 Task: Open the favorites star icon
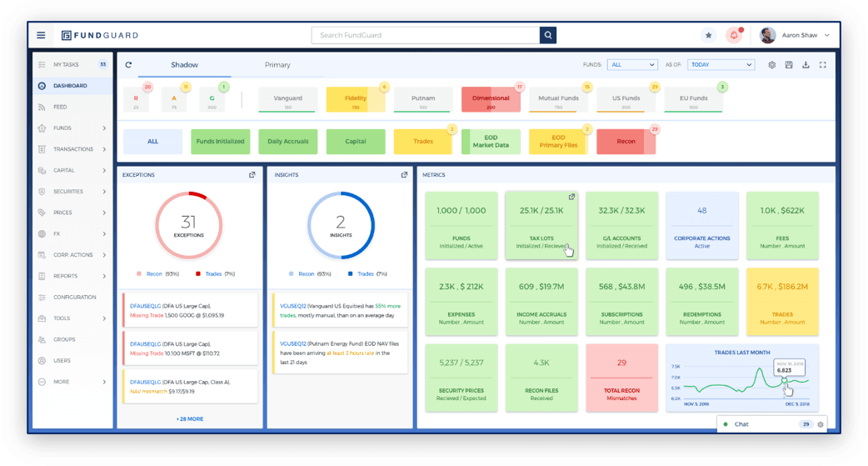point(708,35)
